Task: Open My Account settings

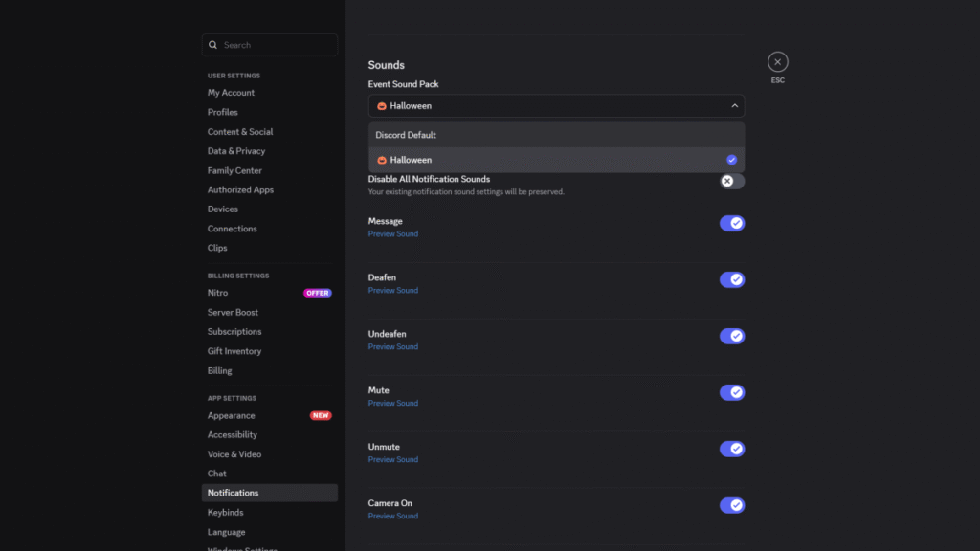Action: coord(231,93)
